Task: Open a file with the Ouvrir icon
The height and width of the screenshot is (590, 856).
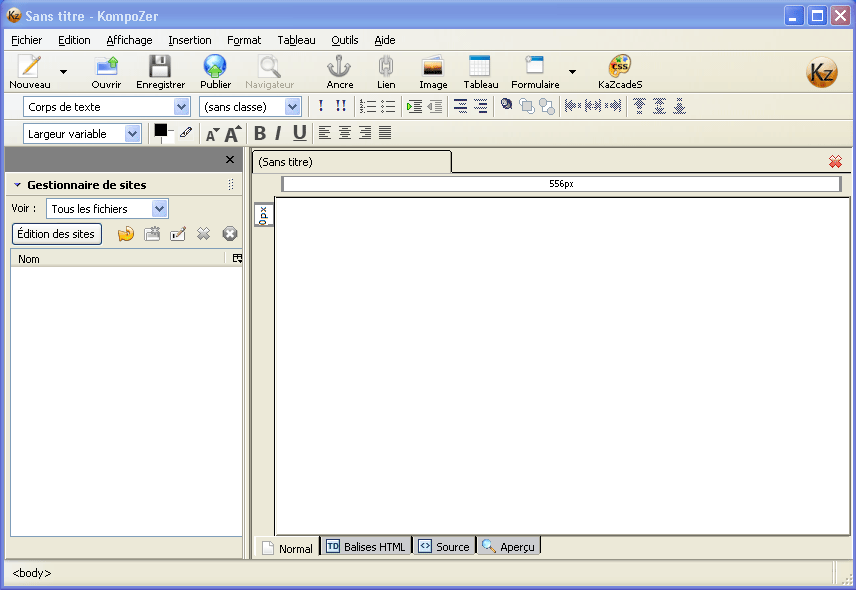Action: [x=106, y=66]
